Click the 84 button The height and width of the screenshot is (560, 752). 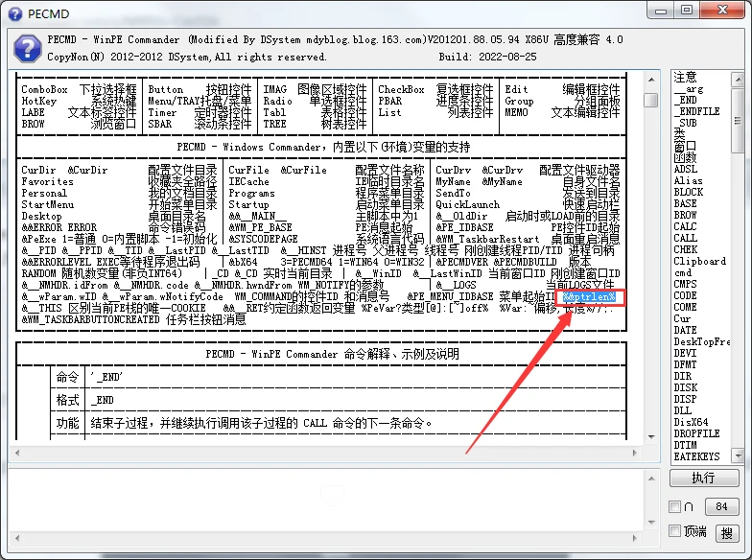[x=721, y=506]
